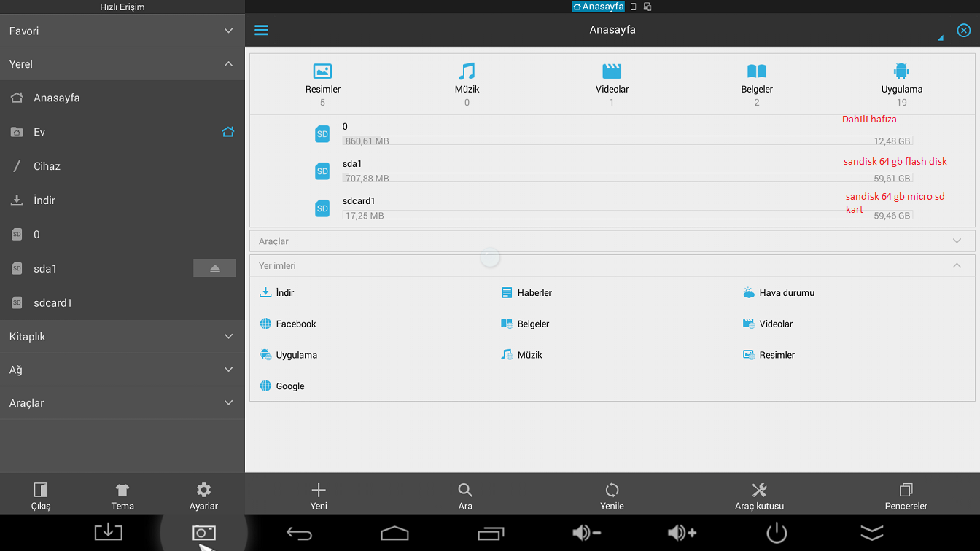Expand the Araçlar sidebar section
The height and width of the screenshot is (551, 980).
[122, 402]
